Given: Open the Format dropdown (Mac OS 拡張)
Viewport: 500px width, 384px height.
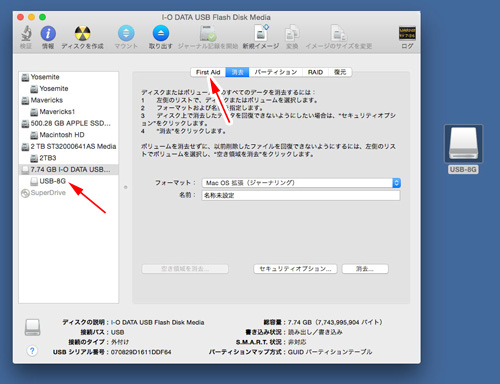Looking at the screenshot, I should tap(301, 183).
